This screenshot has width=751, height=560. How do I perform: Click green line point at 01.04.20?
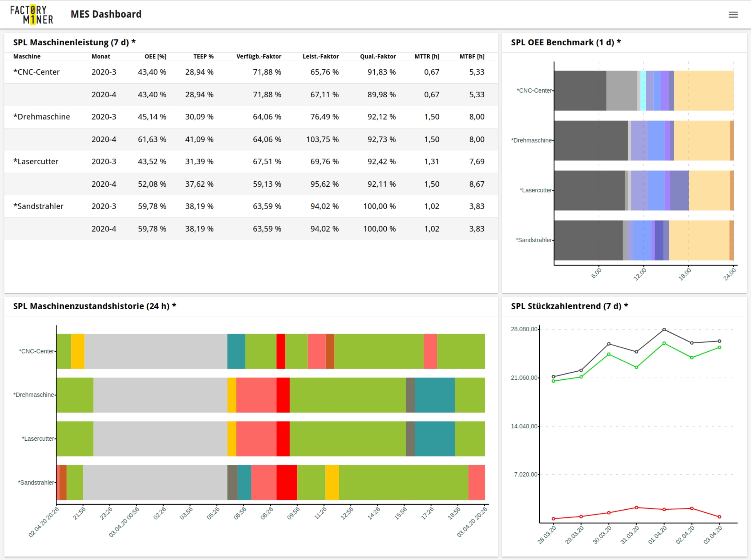click(664, 343)
